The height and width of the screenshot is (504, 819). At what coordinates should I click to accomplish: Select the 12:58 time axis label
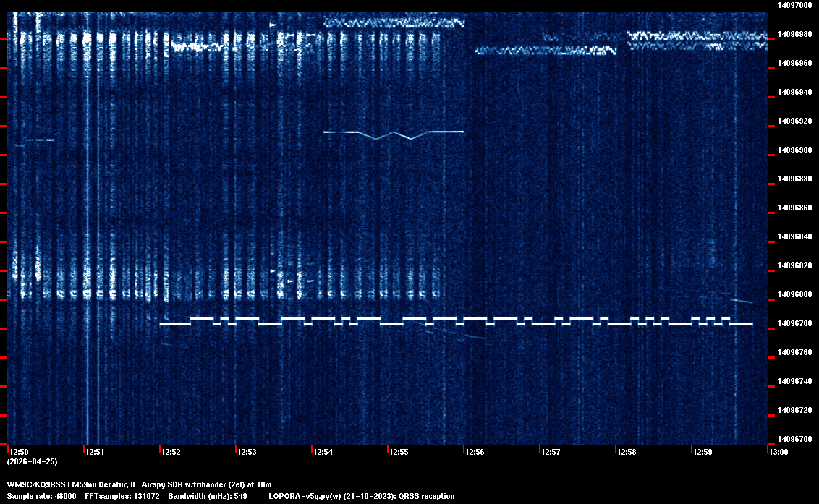click(627, 453)
